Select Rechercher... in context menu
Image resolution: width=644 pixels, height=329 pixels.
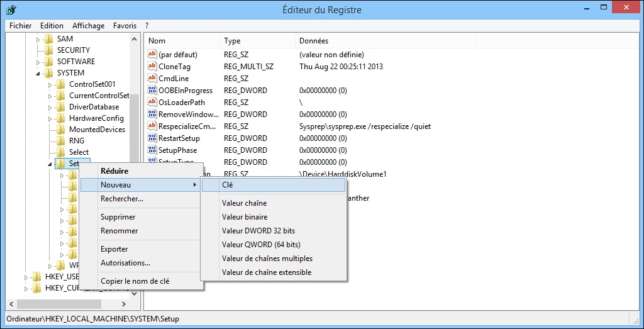pyautogui.click(x=140, y=199)
